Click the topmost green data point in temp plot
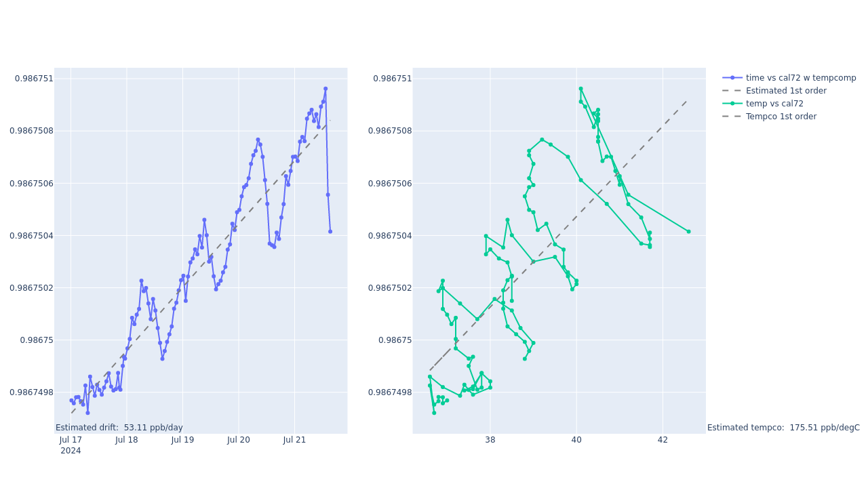The width and height of the screenshot is (868, 488). click(x=580, y=89)
